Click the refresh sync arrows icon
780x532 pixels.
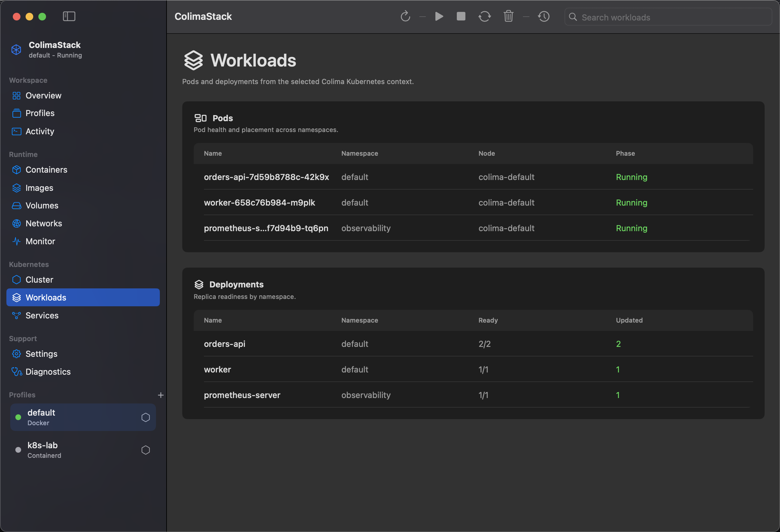[484, 16]
